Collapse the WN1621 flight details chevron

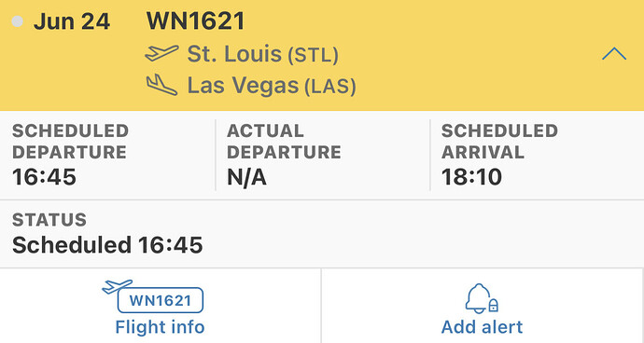click(614, 54)
